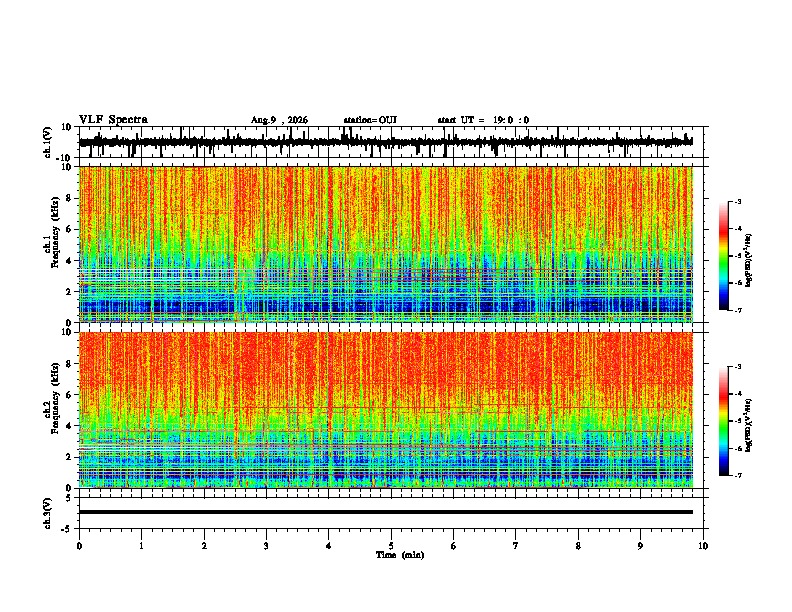
Task: Click the "station=OUI" header label
Action: [x=370, y=120]
